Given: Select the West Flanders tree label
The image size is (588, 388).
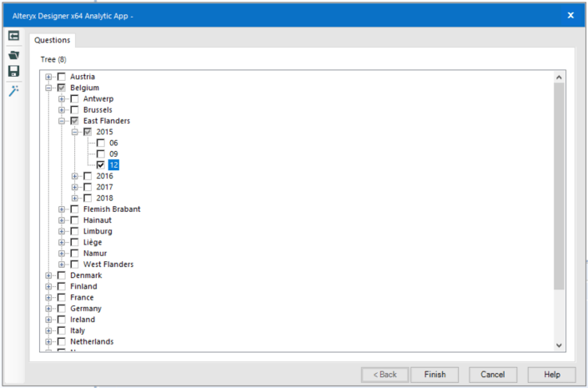Looking at the screenshot, I should tap(108, 265).
